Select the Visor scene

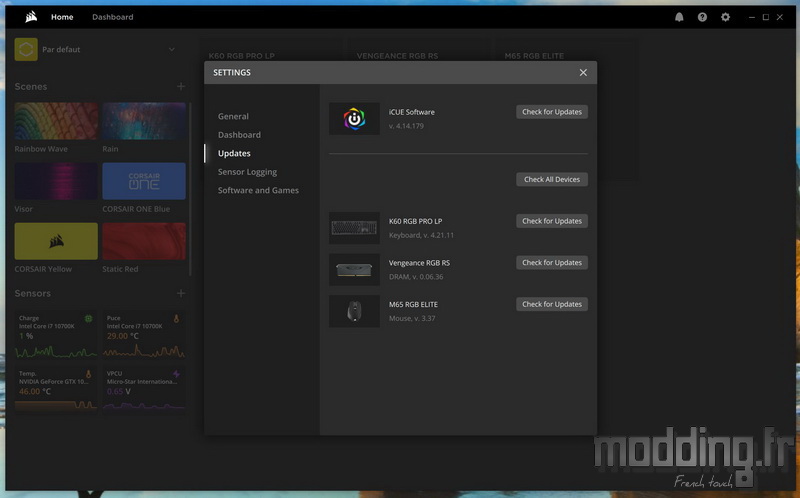point(56,181)
